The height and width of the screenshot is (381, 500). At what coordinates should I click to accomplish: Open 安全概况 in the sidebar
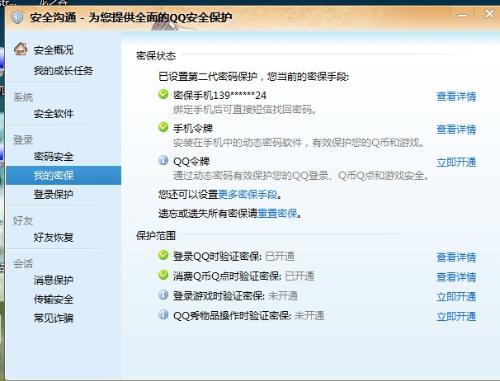coord(53,50)
